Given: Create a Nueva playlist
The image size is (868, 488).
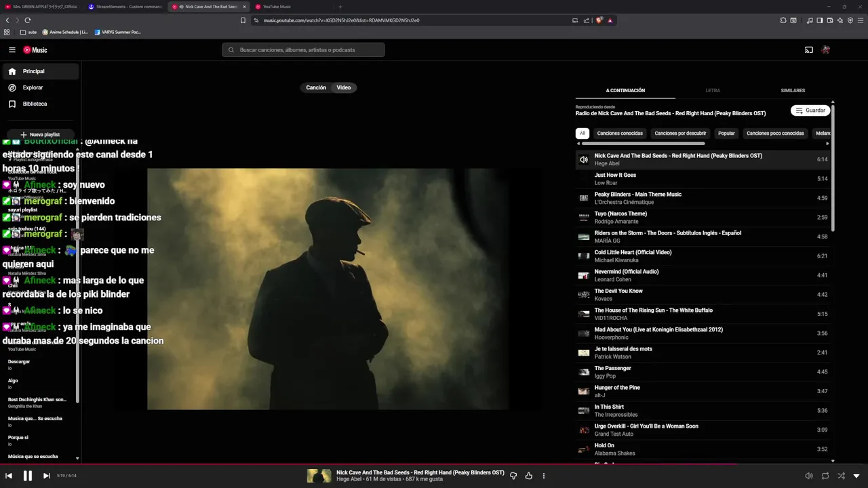Looking at the screenshot, I should [x=40, y=135].
